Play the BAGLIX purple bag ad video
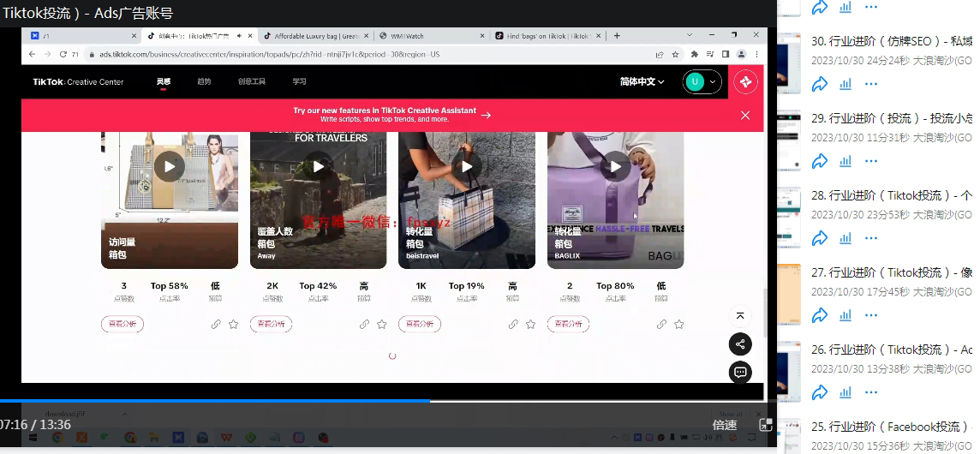The width and height of the screenshot is (980, 454). click(x=616, y=166)
